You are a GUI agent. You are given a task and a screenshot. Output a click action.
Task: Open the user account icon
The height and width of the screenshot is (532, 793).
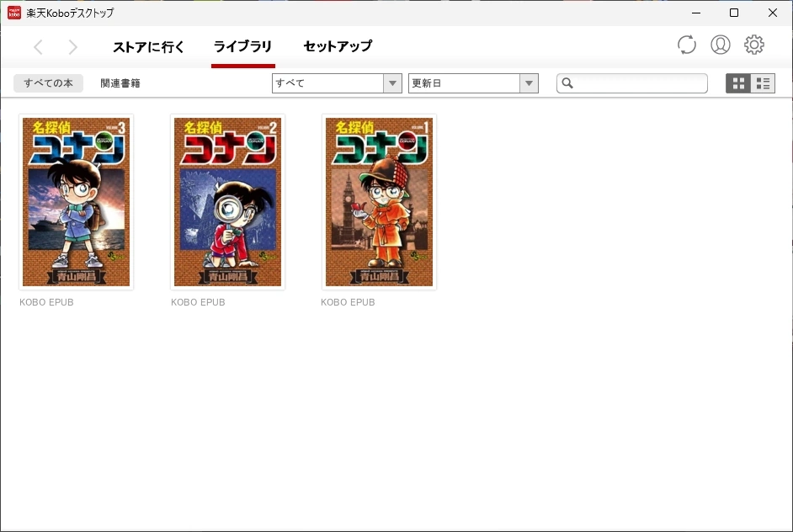click(x=720, y=45)
